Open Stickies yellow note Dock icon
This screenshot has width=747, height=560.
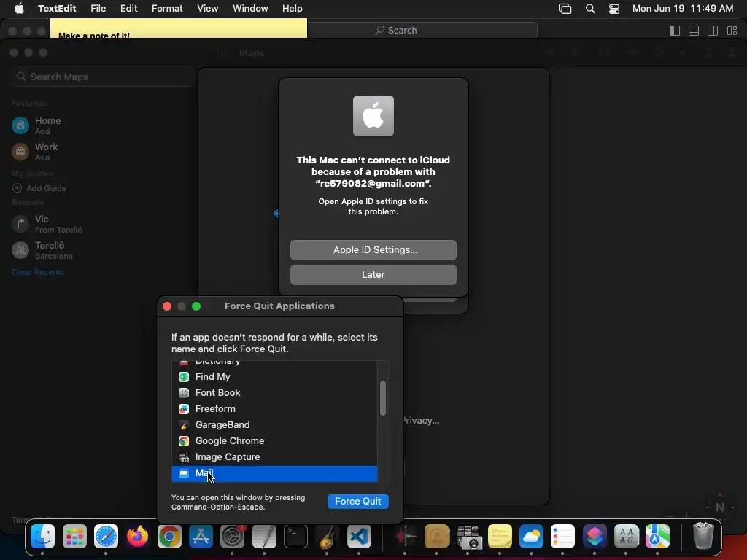click(499, 537)
